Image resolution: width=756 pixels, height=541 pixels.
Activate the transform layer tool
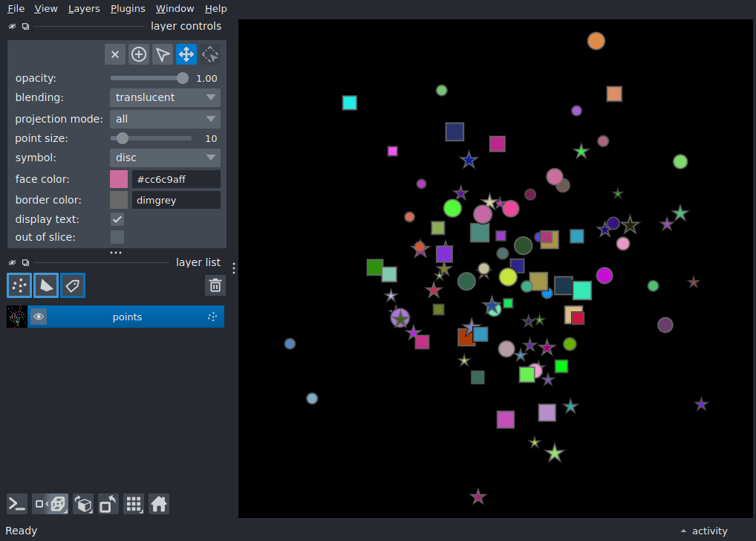pyautogui.click(x=210, y=54)
